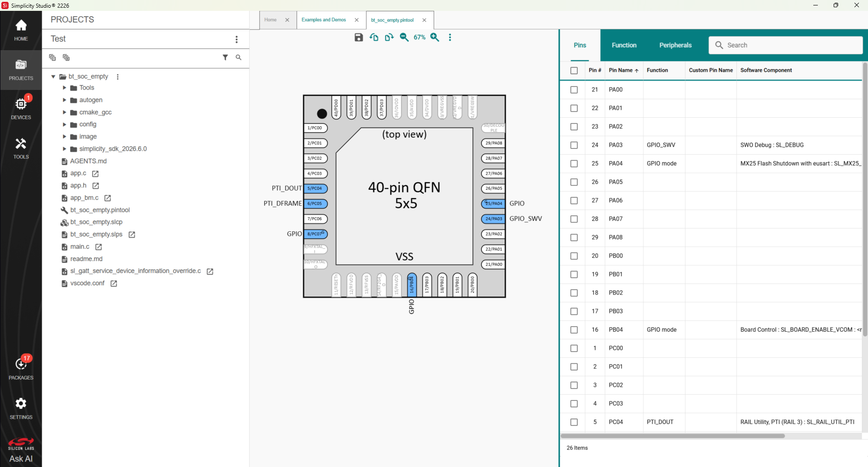Save the pintool configuration
Image resolution: width=868 pixels, height=467 pixels.
(359, 38)
